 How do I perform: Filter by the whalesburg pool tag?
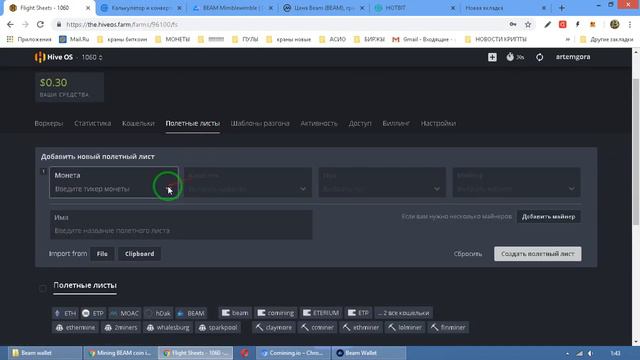pos(168,328)
